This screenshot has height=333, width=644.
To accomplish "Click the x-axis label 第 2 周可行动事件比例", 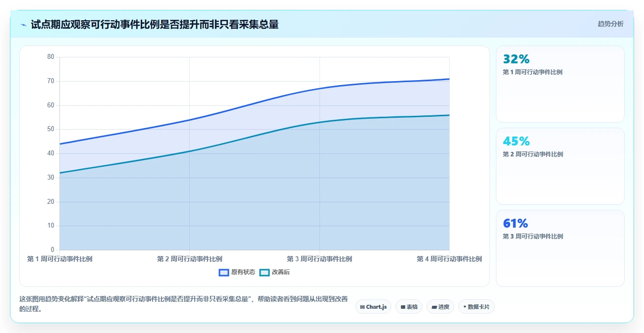I will tap(189, 259).
